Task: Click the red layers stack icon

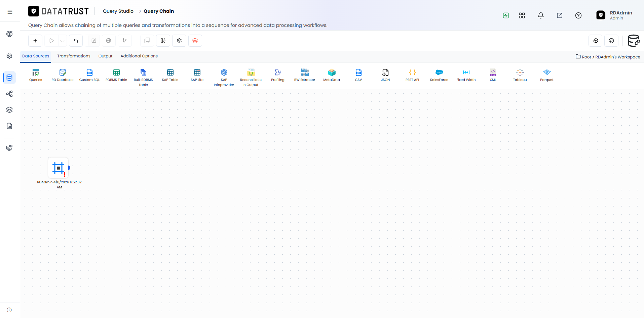Action: point(195,41)
